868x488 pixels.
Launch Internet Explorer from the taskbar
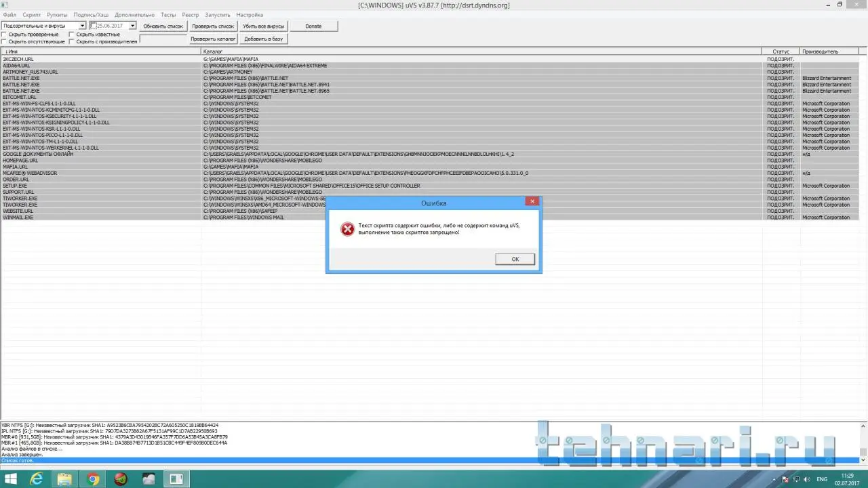[x=37, y=479]
